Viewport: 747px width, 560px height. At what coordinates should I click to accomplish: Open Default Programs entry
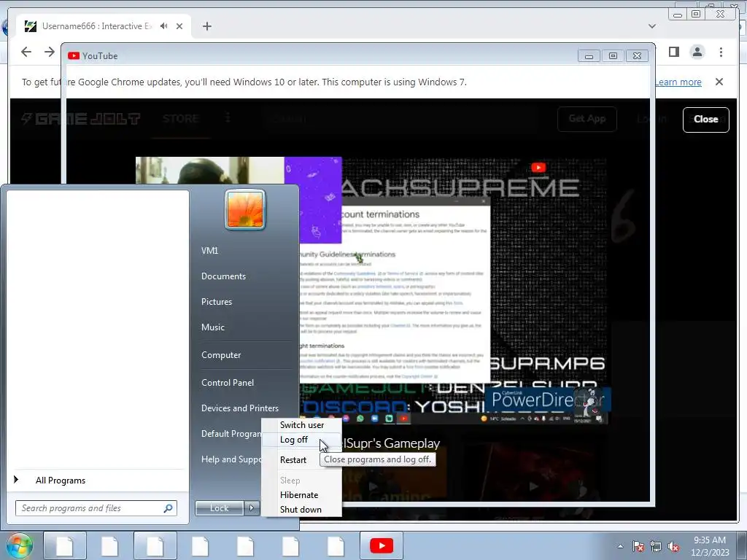tap(231, 434)
